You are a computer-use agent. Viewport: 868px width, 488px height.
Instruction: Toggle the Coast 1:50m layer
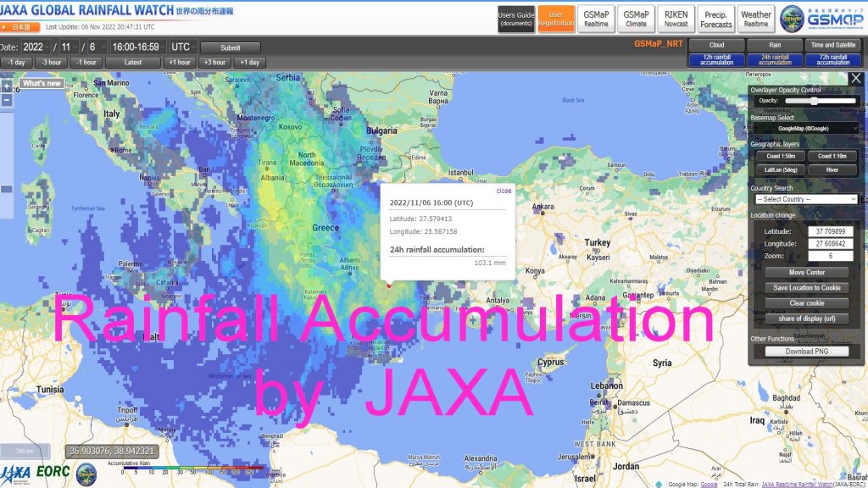(x=781, y=156)
